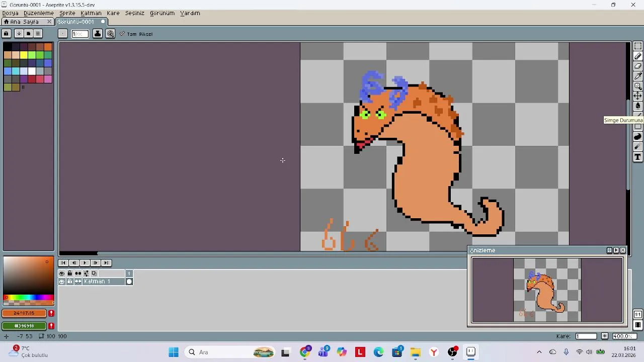Viewport: 644px width, 362px height.
Task: Open the dynamics settings icon
Action: (110, 34)
